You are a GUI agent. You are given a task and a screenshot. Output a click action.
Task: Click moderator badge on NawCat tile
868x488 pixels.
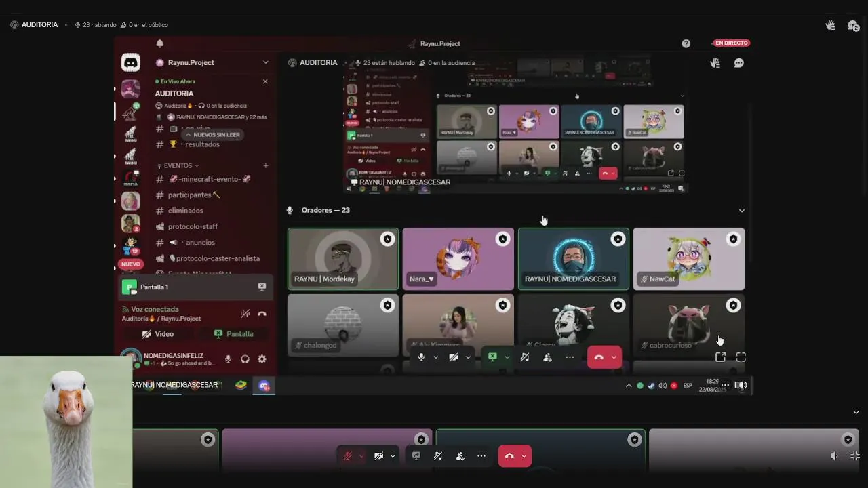[x=733, y=239]
